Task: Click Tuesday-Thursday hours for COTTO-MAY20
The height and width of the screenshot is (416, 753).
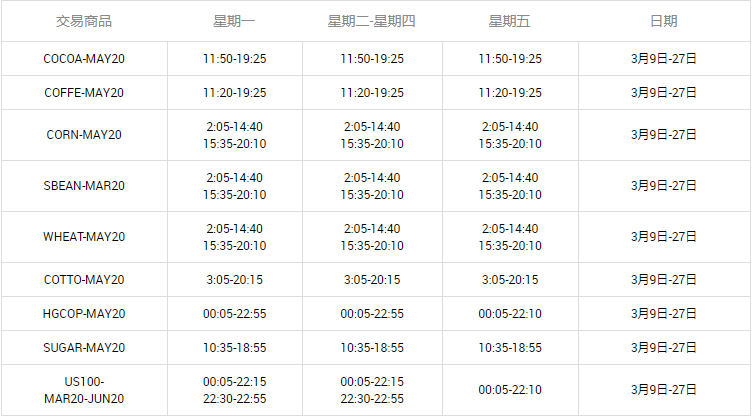Action: click(x=372, y=280)
